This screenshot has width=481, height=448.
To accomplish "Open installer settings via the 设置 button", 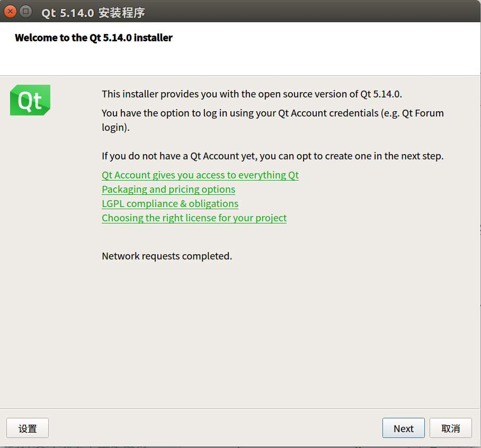I will point(28,428).
